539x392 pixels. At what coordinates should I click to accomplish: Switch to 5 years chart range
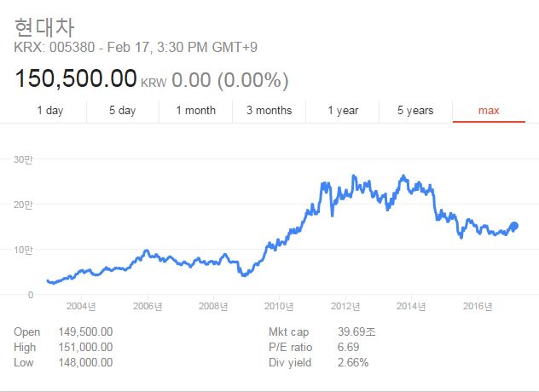point(415,111)
